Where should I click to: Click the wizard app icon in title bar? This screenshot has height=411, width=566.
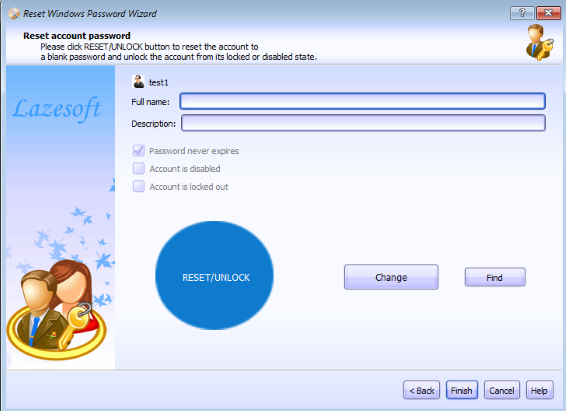pyautogui.click(x=13, y=13)
